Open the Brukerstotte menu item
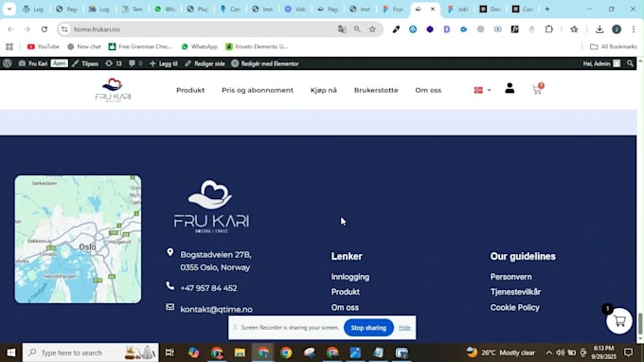Viewport: 644px width, 362px height. [376, 90]
